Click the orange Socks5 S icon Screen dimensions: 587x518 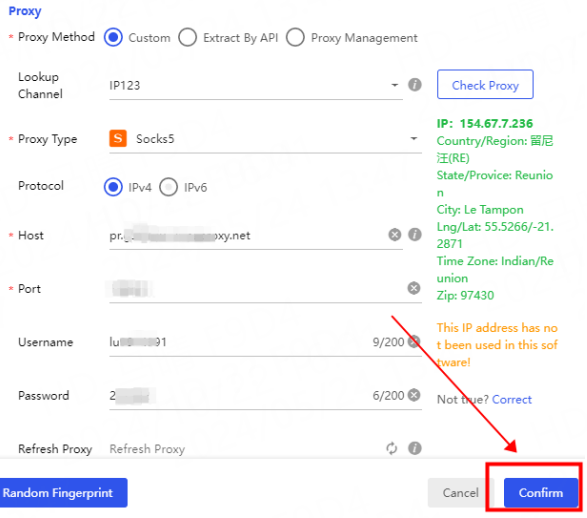click(118, 138)
